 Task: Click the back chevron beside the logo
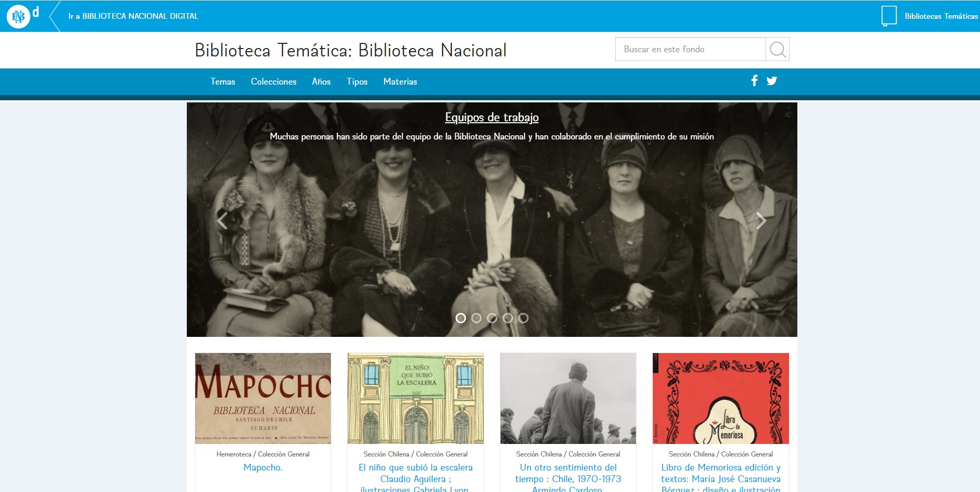[54, 16]
